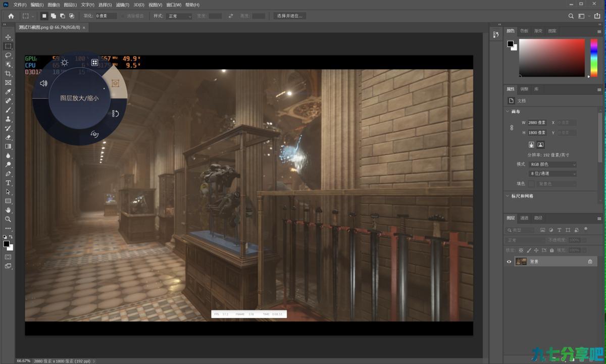Viewport: 606px width, 364px height.
Task: Select the Horizontal Type tool
Action: pos(8,183)
